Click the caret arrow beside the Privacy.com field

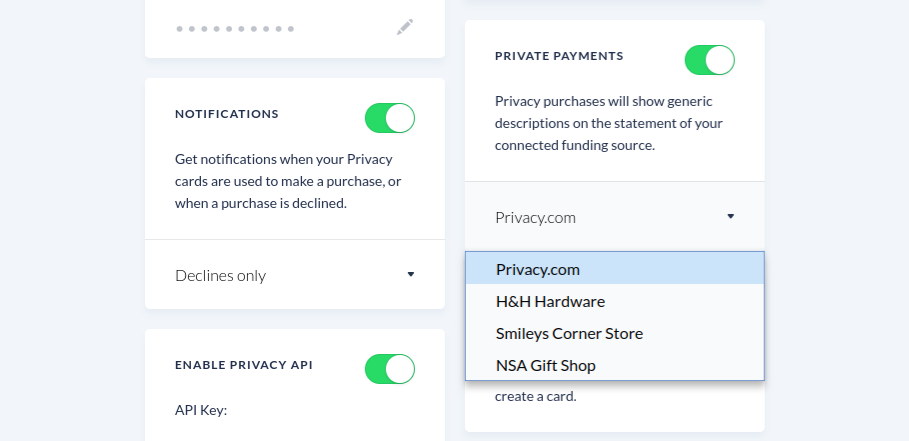730,216
